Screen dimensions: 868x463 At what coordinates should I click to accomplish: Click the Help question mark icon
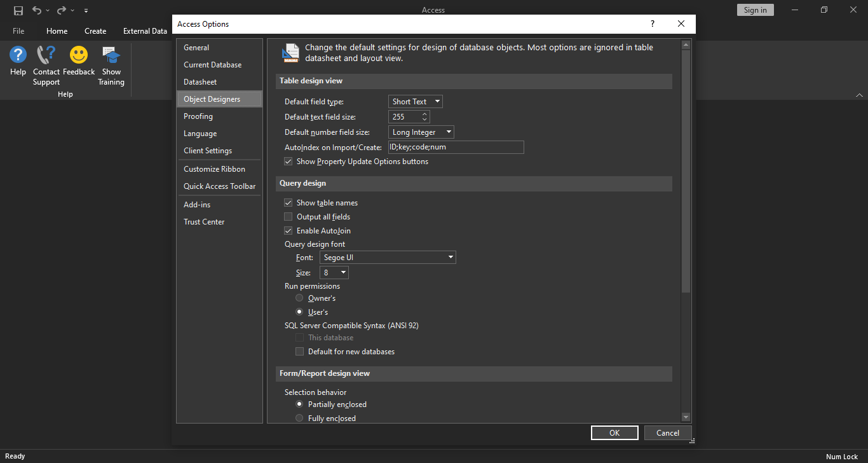(x=18, y=56)
